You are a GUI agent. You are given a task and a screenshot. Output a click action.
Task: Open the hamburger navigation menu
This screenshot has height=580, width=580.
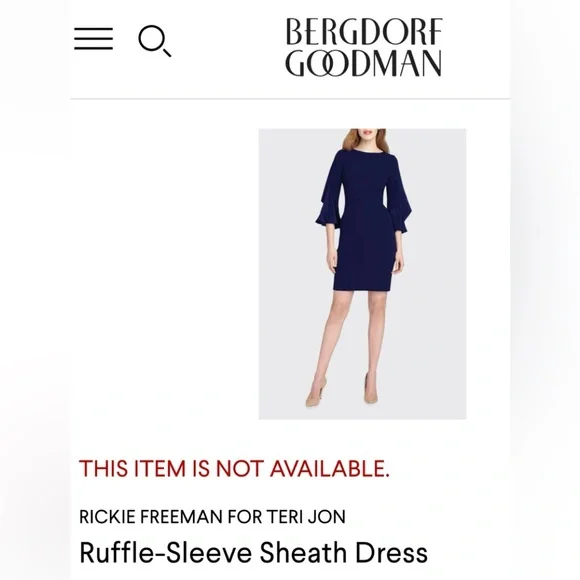tap(93, 38)
